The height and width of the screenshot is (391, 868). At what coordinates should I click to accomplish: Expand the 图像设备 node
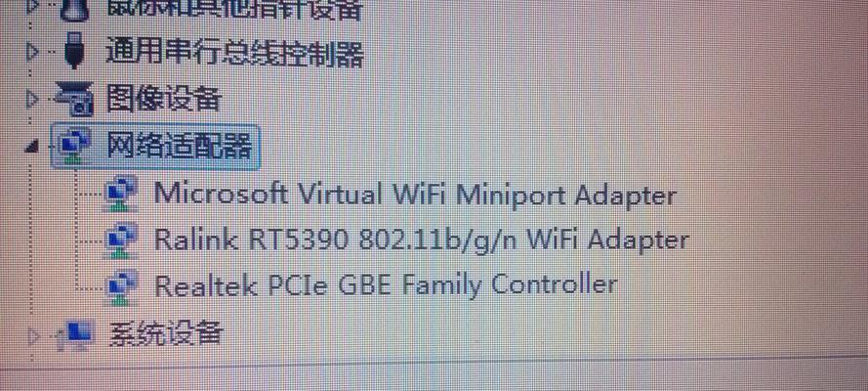tap(32, 99)
